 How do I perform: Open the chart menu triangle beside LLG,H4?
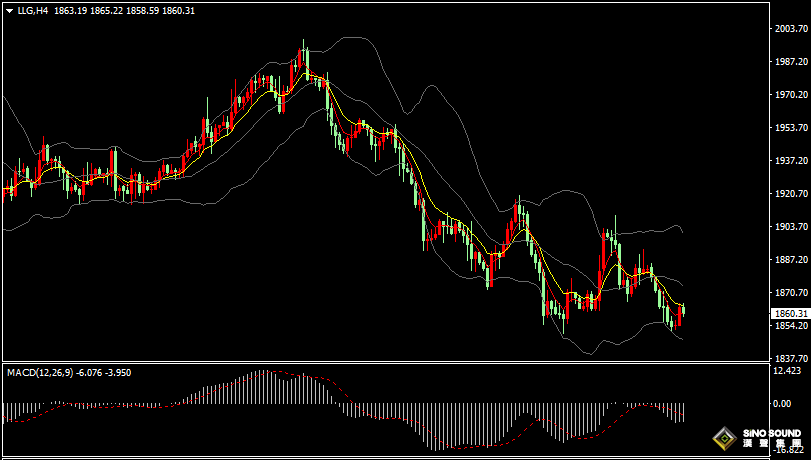[10, 11]
